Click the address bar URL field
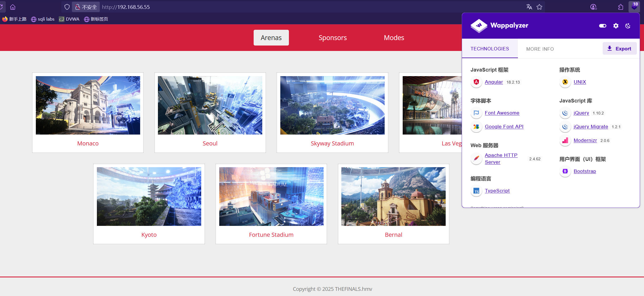 click(258, 7)
